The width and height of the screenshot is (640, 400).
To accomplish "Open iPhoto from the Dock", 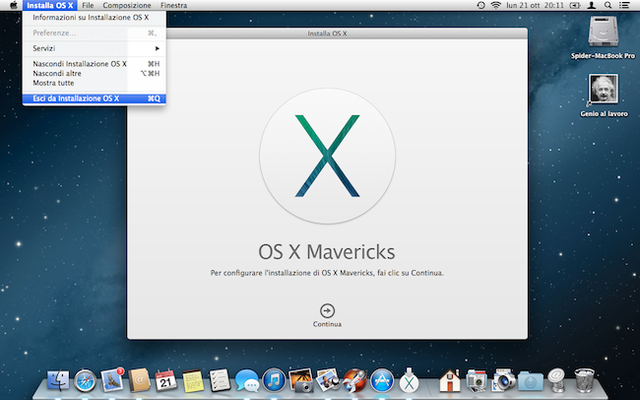I will tap(301, 380).
